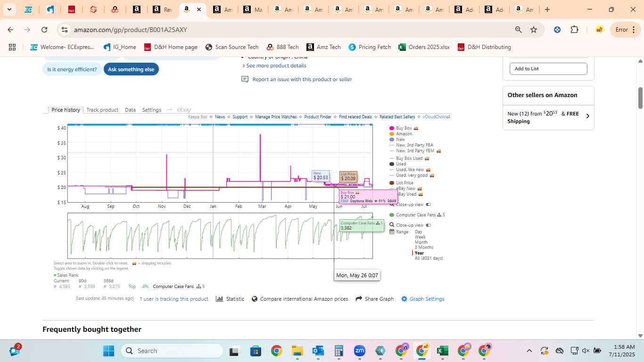Click Is it energy efficient? suggestion
Image resolution: width=644 pixels, height=362 pixels.
[x=72, y=69]
